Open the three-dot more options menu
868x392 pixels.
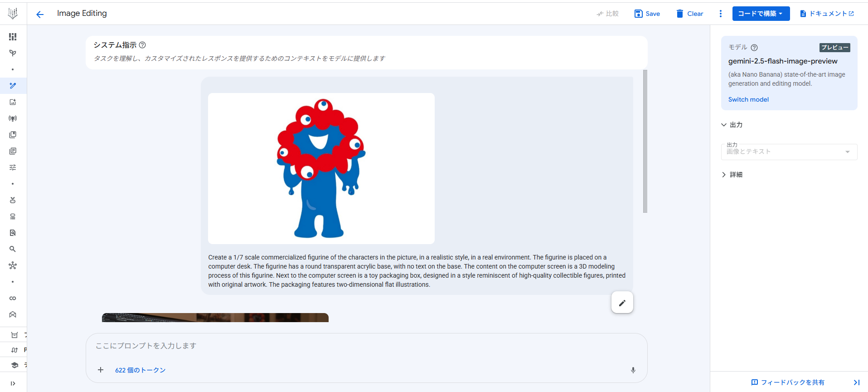(721, 14)
